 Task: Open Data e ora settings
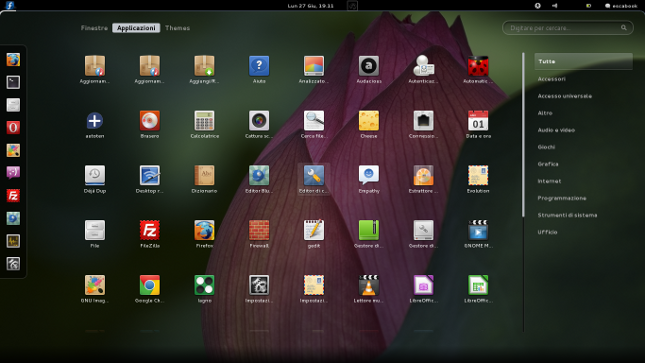(478, 121)
